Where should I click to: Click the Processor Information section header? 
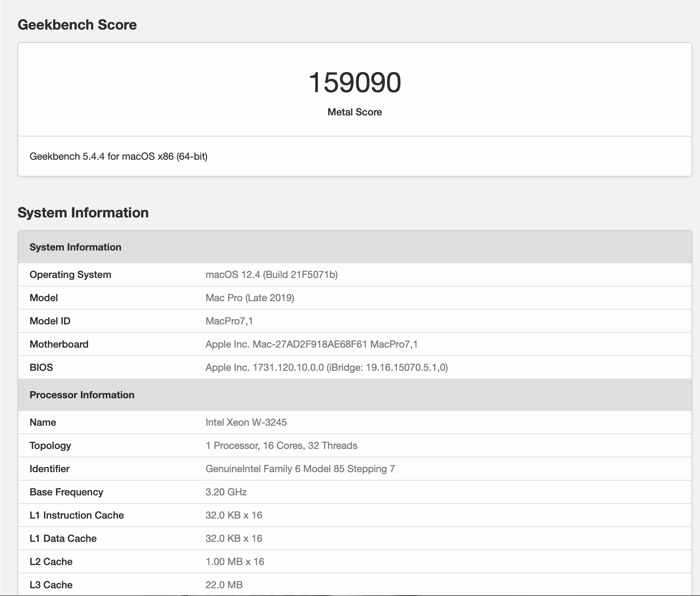(x=82, y=395)
